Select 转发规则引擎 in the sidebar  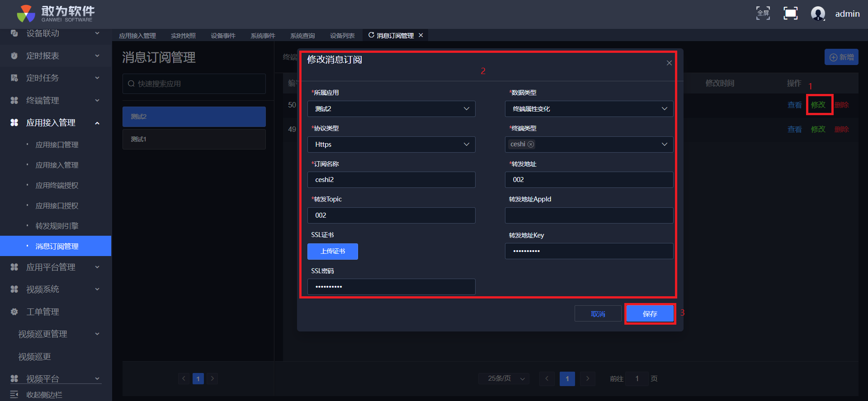click(57, 226)
